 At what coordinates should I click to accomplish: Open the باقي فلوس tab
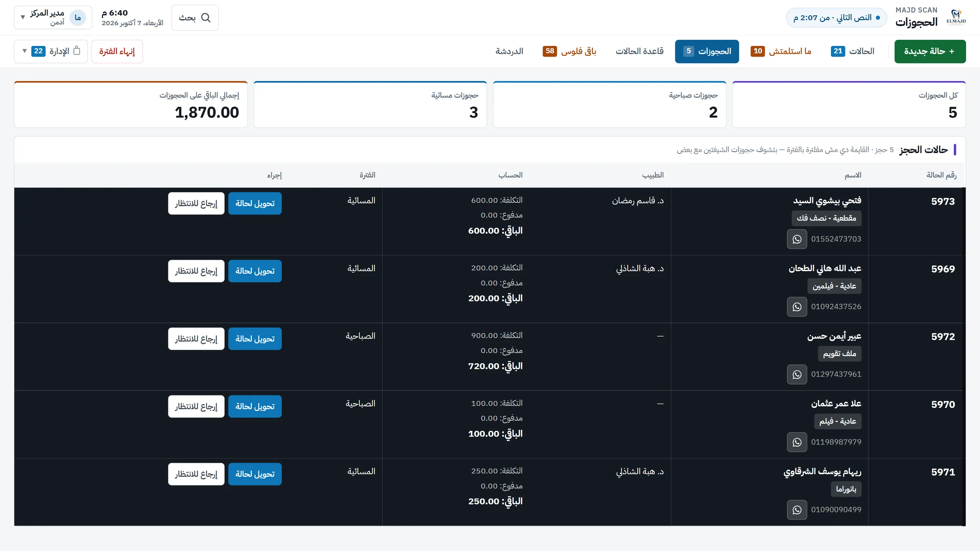[569, 51]
